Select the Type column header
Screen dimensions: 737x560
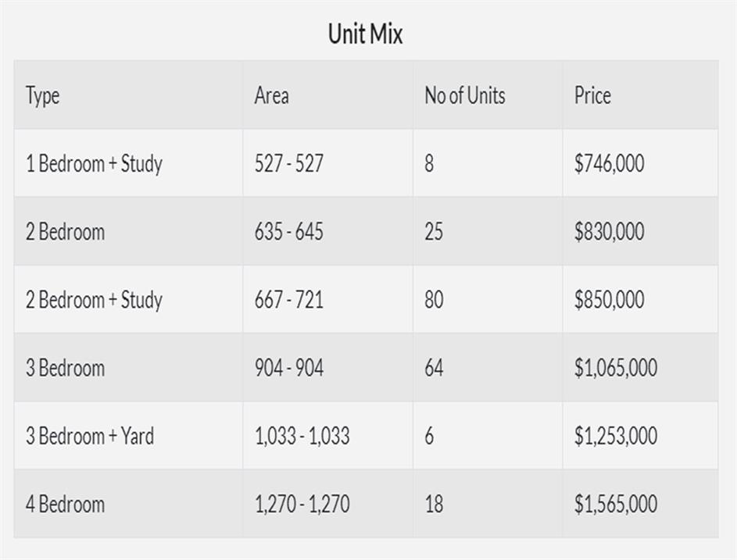coord(43,95)
